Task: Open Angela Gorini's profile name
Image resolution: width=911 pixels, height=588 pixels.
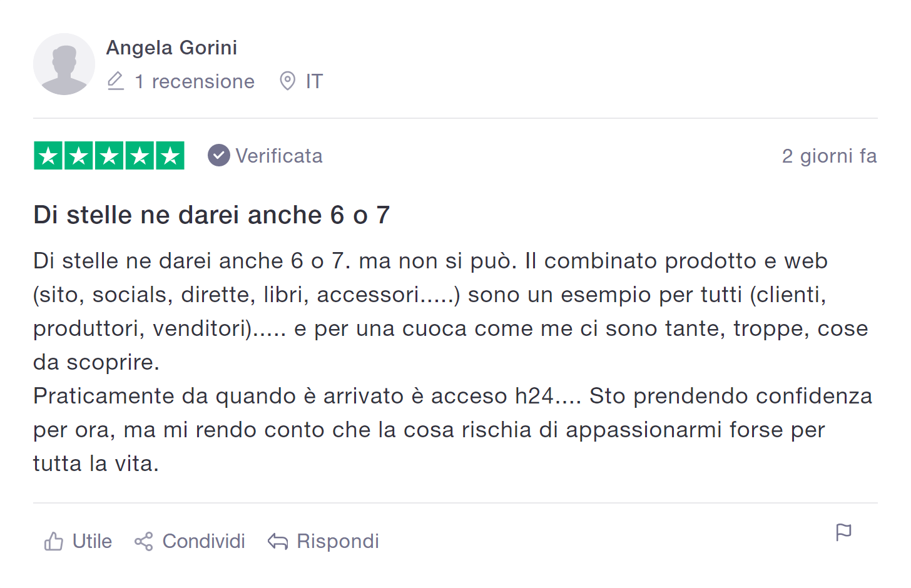Action: point(171,48)
